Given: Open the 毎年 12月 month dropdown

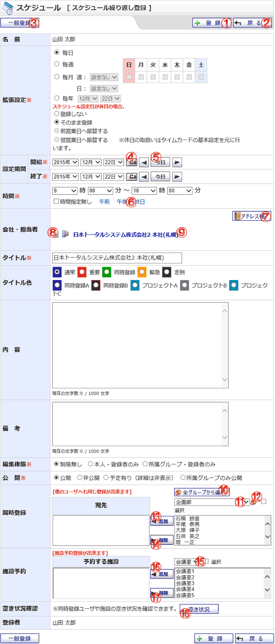Looking at the screenshot, I should [x=88, y=98].
